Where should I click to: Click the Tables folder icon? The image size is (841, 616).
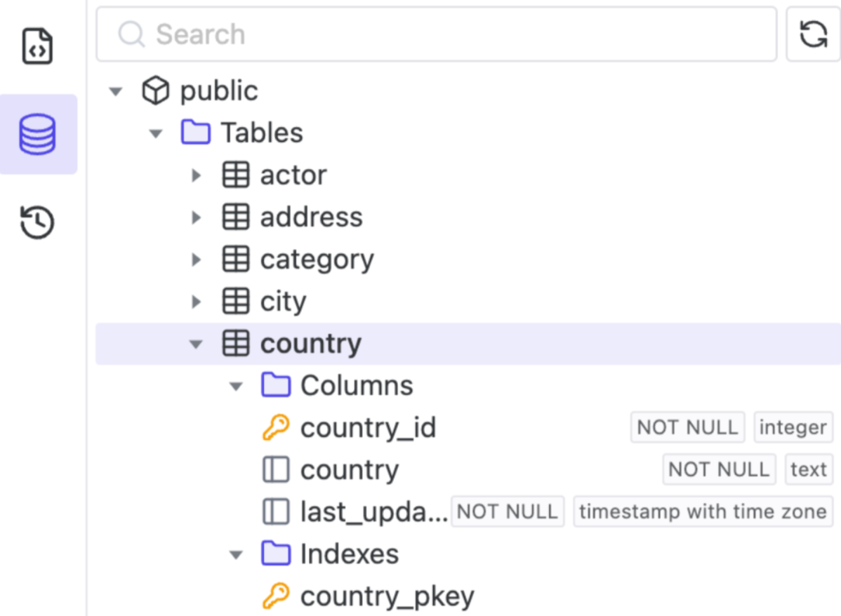click(195, 132)
